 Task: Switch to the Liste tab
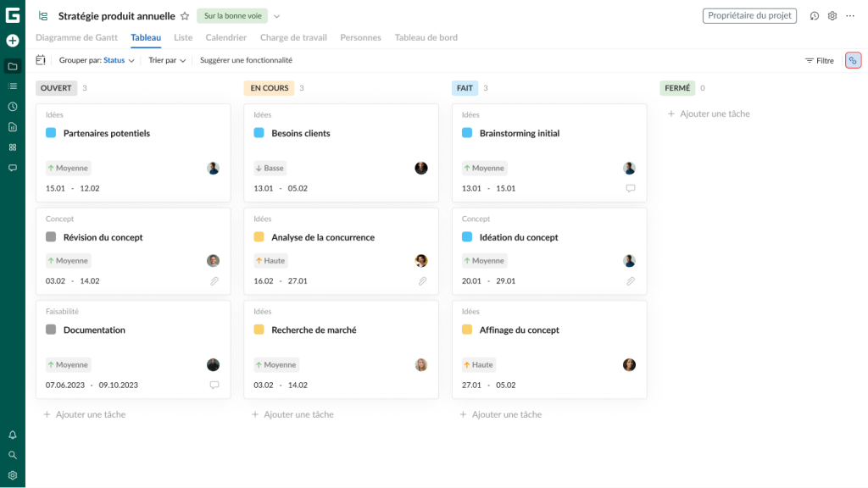[x=183, y=37]
